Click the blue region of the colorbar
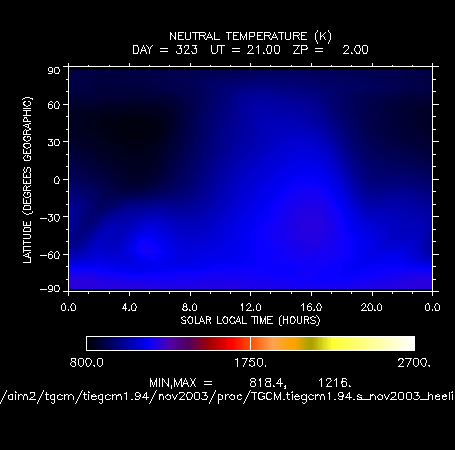 [x=147, y=343]
